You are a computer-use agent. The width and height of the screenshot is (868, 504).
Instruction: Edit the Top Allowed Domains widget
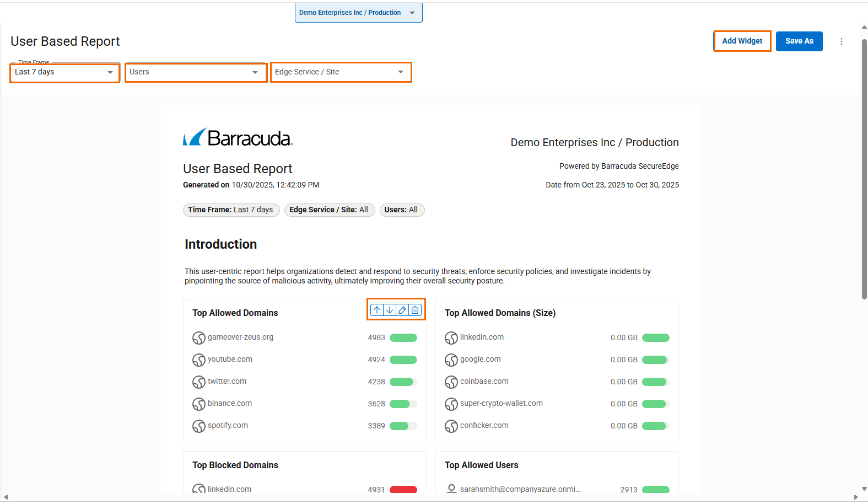click(402, 310)
